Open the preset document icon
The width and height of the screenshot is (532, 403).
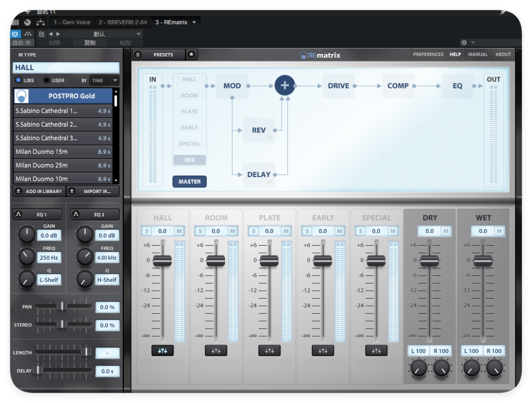pos(42,34)
